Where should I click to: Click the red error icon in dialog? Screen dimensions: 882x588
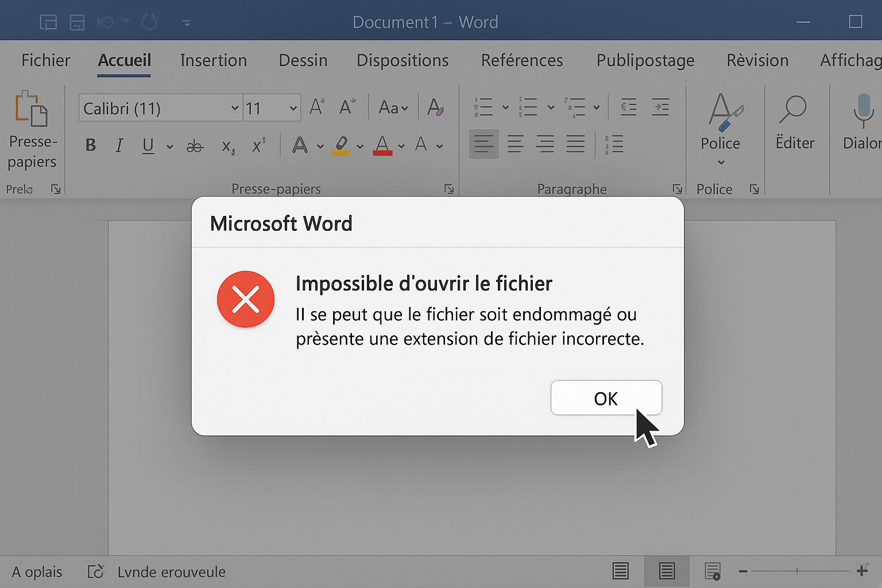(246, 299)
